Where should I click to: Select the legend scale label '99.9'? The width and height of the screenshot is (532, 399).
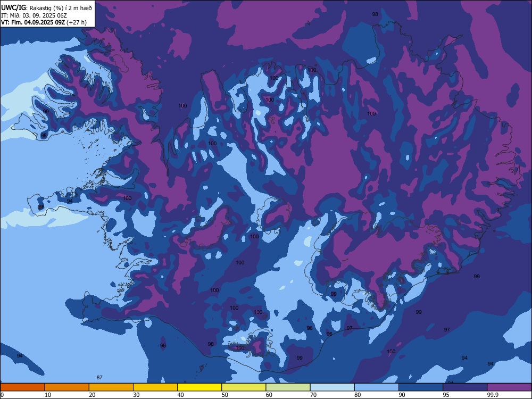coord(492,395)
